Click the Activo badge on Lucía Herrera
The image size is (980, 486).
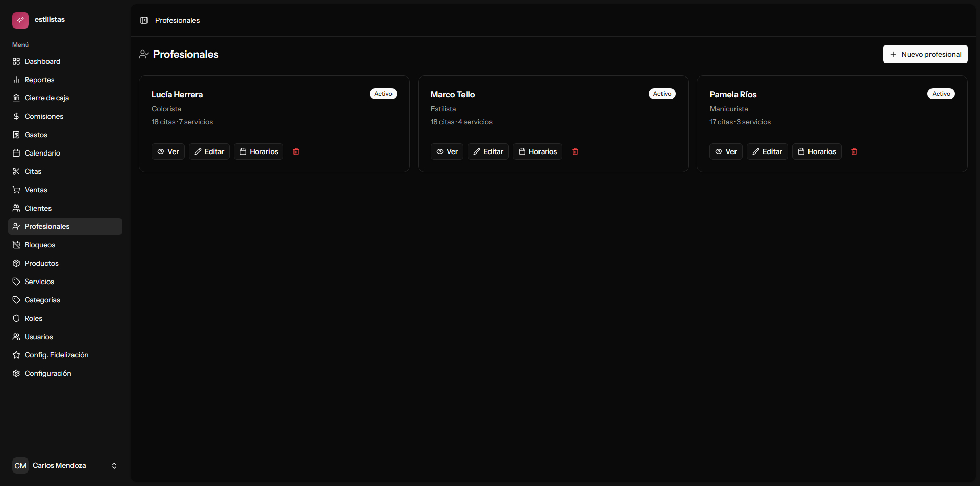tap(383, 94)
